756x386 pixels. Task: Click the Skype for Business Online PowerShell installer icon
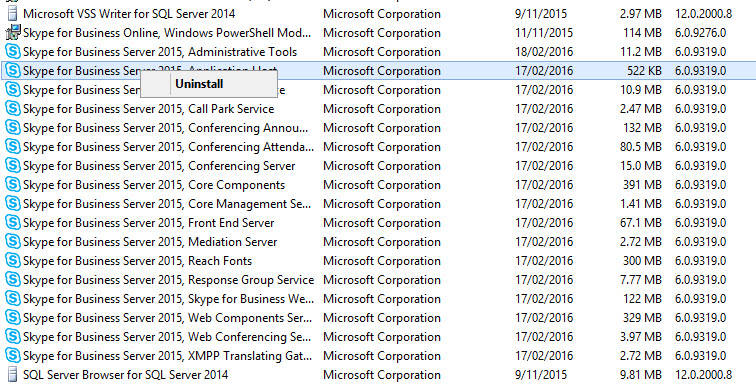pyautogui.click(x=13, y=33)
